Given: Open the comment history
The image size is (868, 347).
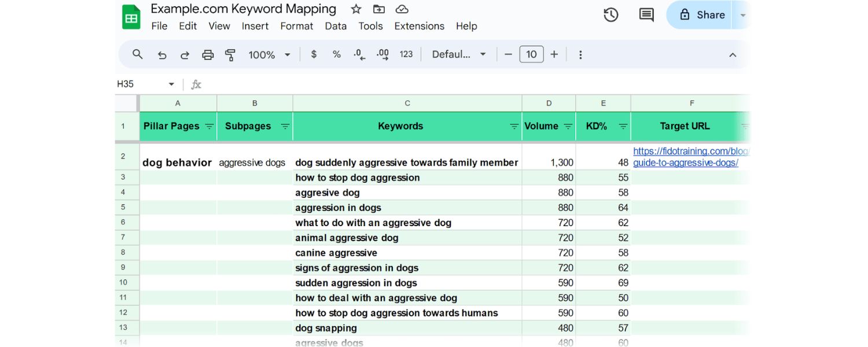Looking at the screenshot, I should click(x=646, y=15).
